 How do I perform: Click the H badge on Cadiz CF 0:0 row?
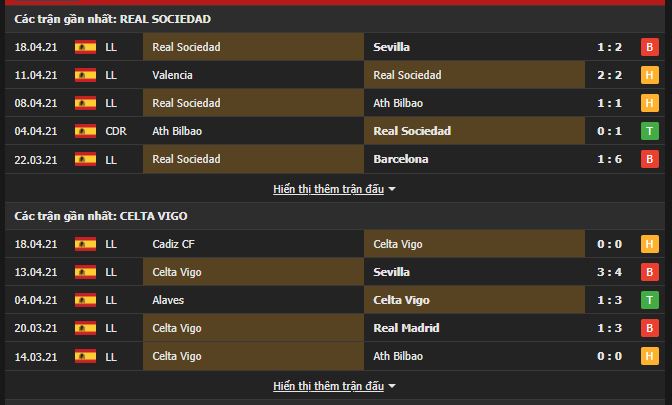pyautogui.click(x=650, y=244)
